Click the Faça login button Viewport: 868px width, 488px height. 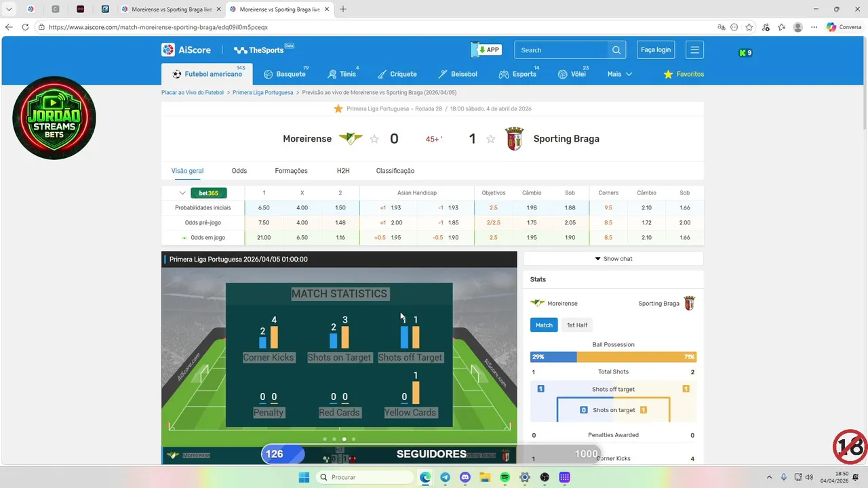pyautogui.click(x=656, y=49)
